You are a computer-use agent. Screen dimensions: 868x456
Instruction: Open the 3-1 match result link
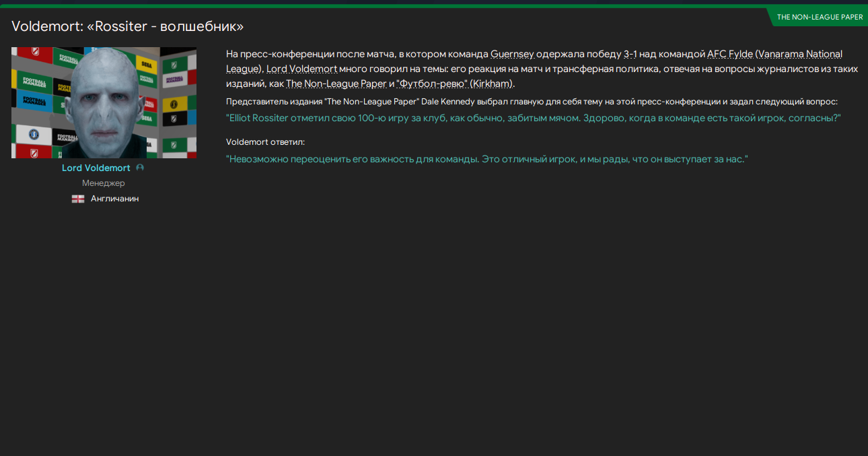(630, 54)
